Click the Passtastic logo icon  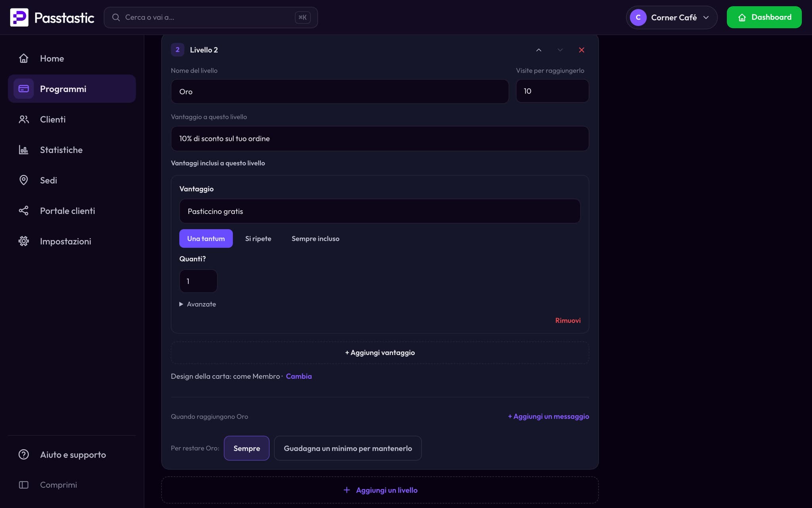19,17
